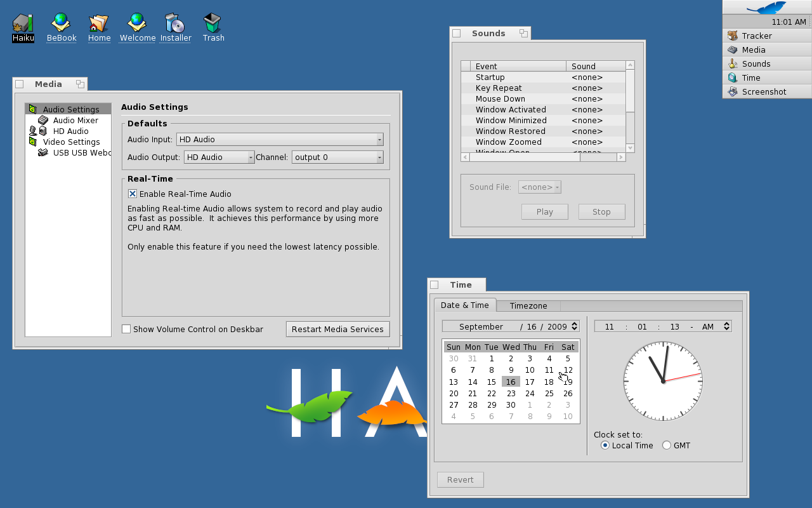Viewport: 812px width, 508px height.
Task: Click the Audio Mixer icon in Media tree
Action: [x=43, y=120]
